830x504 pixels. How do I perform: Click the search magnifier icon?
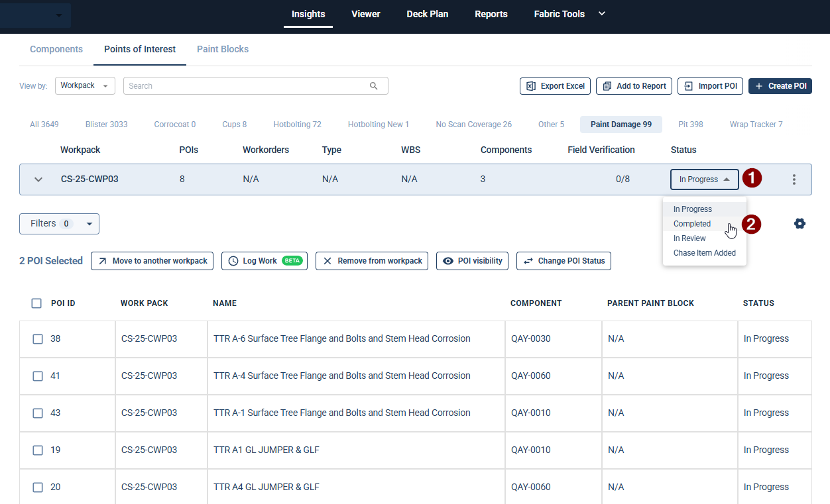pos(374,86)
